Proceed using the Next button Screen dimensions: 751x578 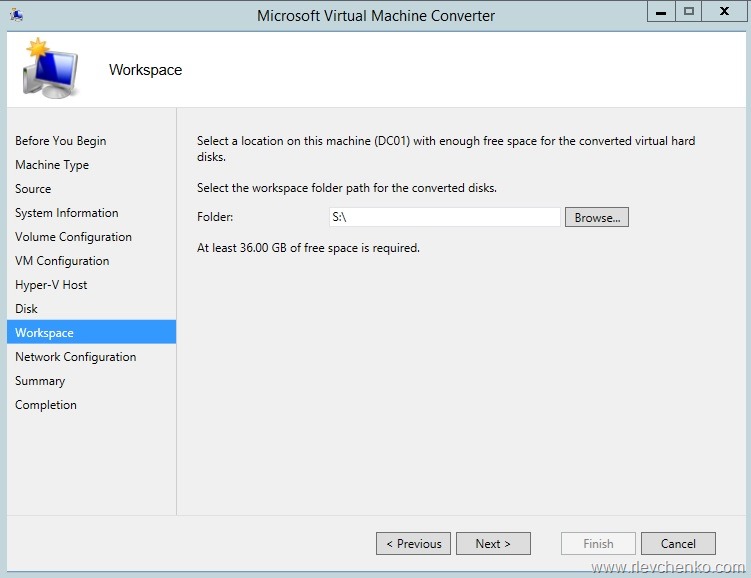point(493,544)
